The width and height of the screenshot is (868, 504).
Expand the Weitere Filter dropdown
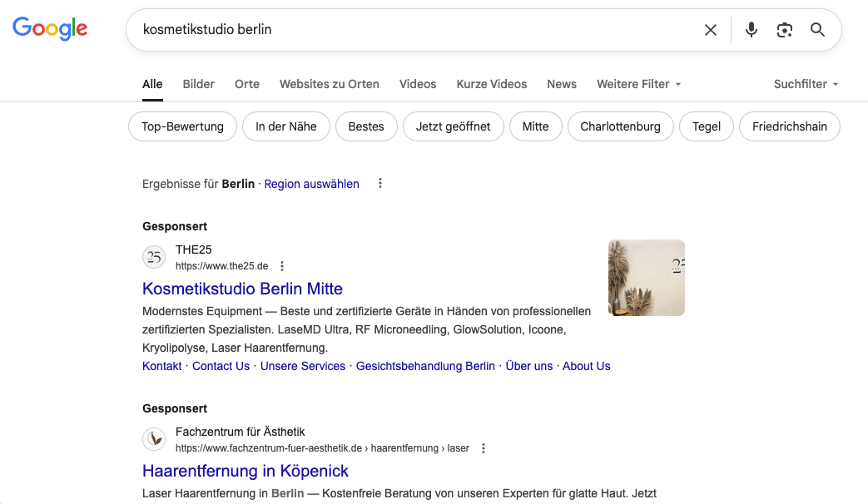click(x=639, y=84)
